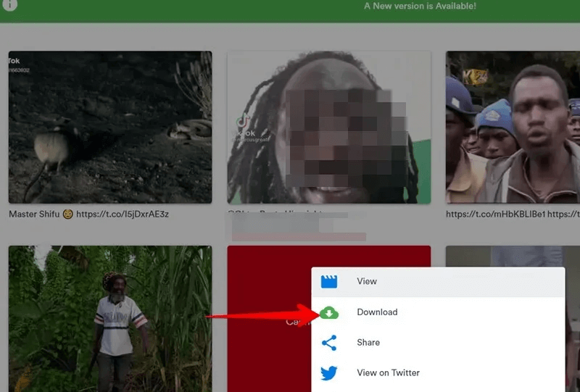
Task: Click the clapperboard View icon
Action: (329, 281)
